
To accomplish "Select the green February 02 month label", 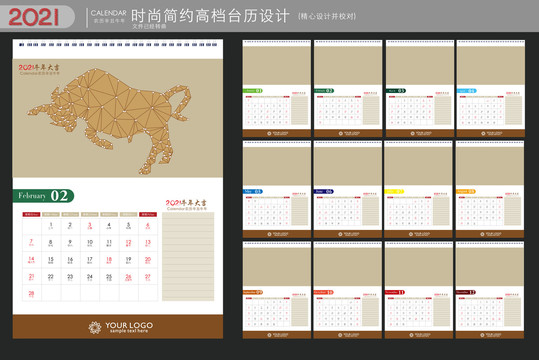I will (43, 196).
